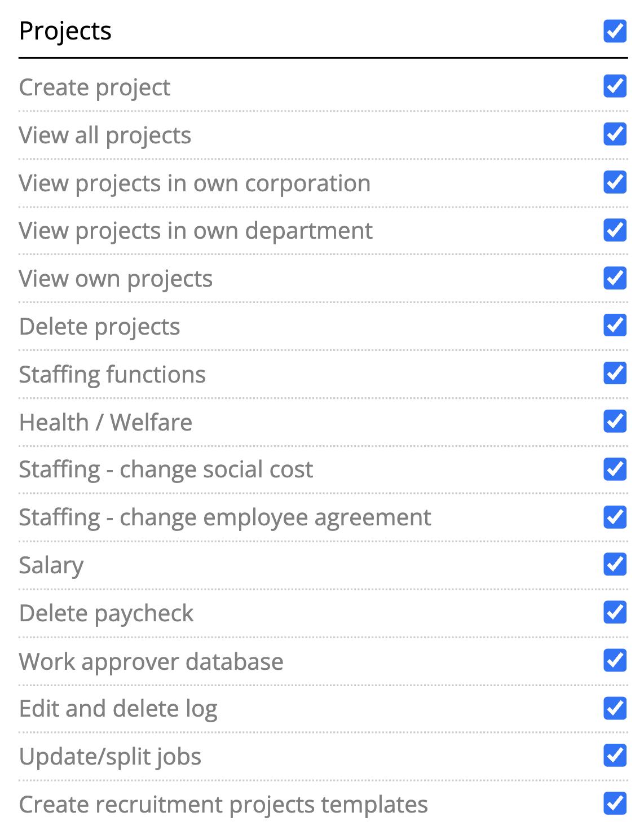Uncheck View all projects permission

pos(615,134)
